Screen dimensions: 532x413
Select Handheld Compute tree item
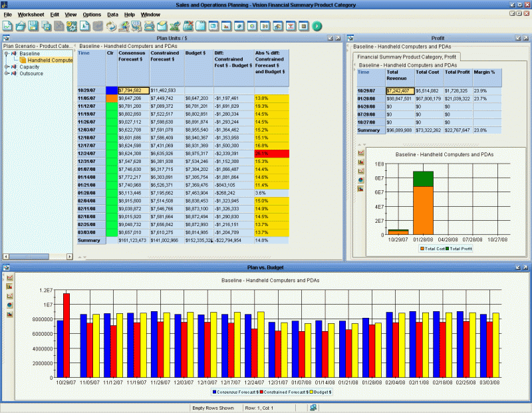(x=50, y=60)
